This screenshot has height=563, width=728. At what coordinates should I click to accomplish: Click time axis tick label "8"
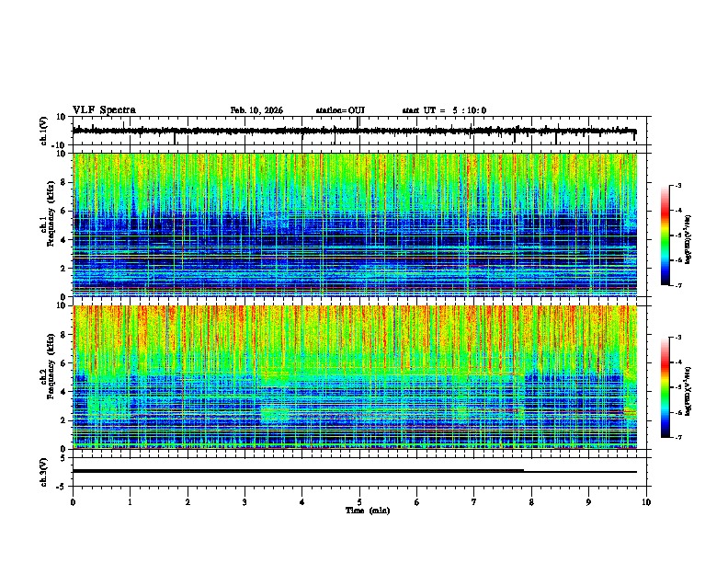tap(531, 502)
